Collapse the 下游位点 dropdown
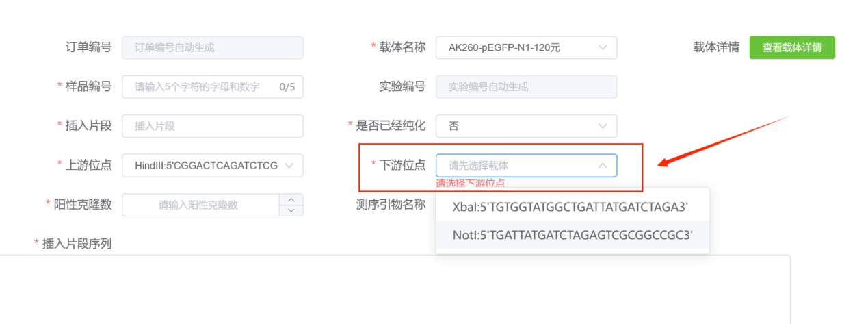 click(x=525, y=165)
